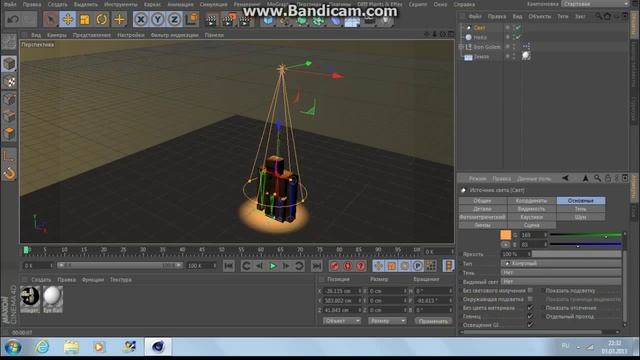Image resolution: width=640 pixels, height=360 pixels.
Task: Activate the Scale tool
Action: [84, 20]
